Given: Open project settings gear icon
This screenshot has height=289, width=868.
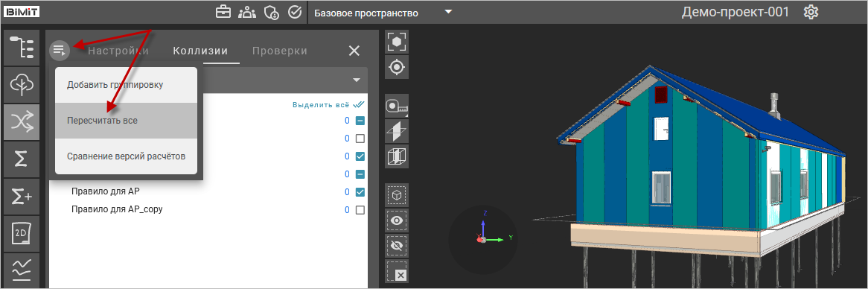Looking at the screenshot, I should click(811, 12).
